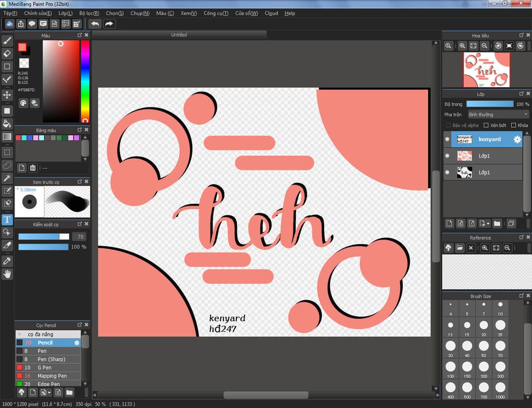Select the Brush tool in left toolbar

pos(7,40)
